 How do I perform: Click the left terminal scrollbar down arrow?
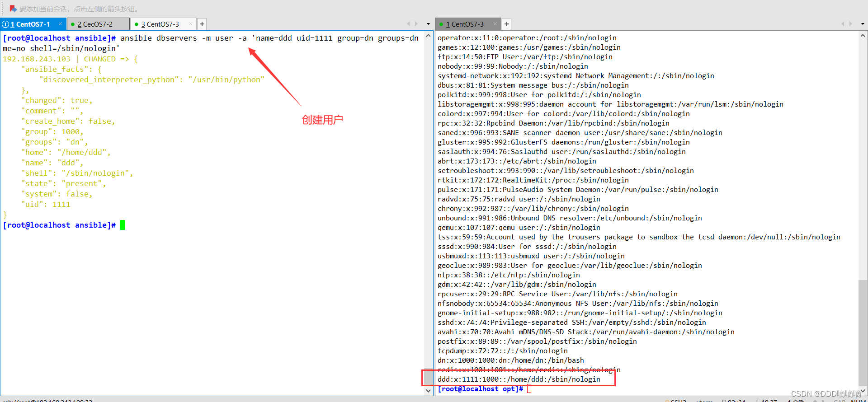(x=429, y=391)
